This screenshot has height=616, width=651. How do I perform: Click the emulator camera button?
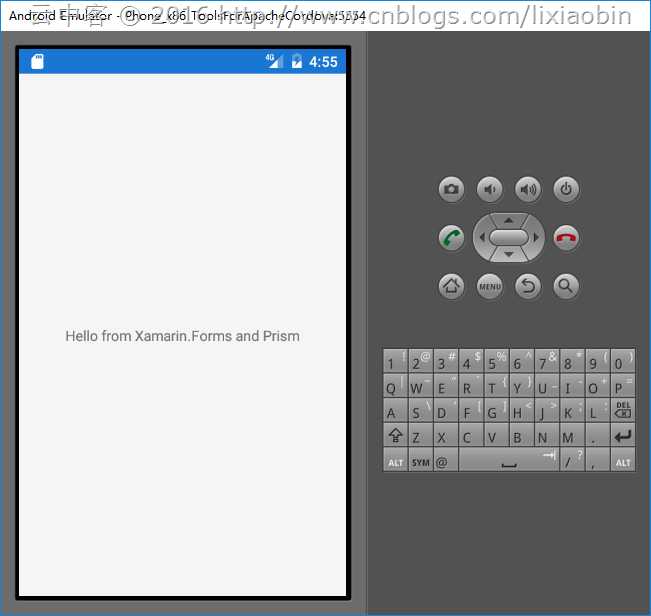coord(451,189)
